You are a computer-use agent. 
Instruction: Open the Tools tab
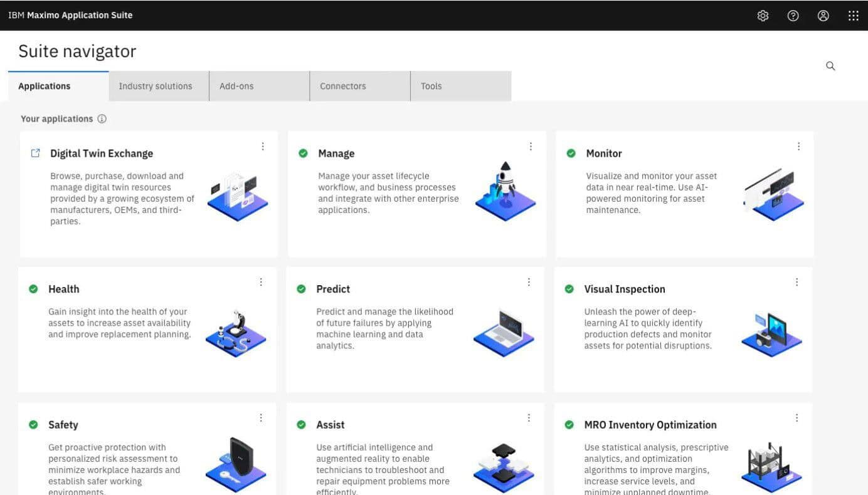[431, 86]
